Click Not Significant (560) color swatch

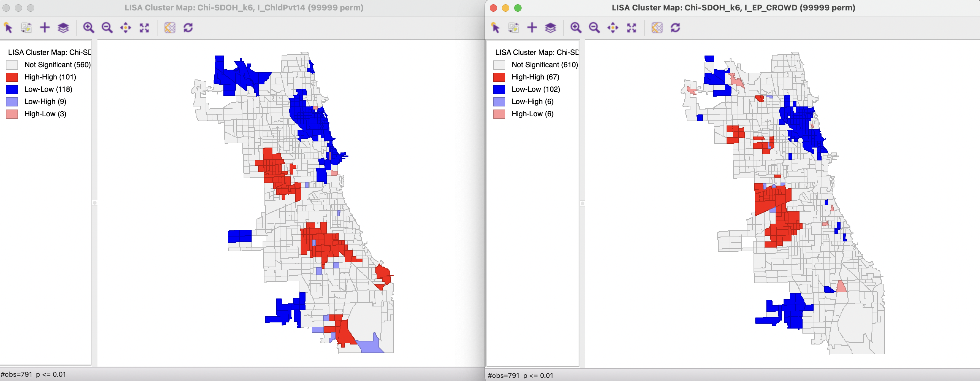12,65
